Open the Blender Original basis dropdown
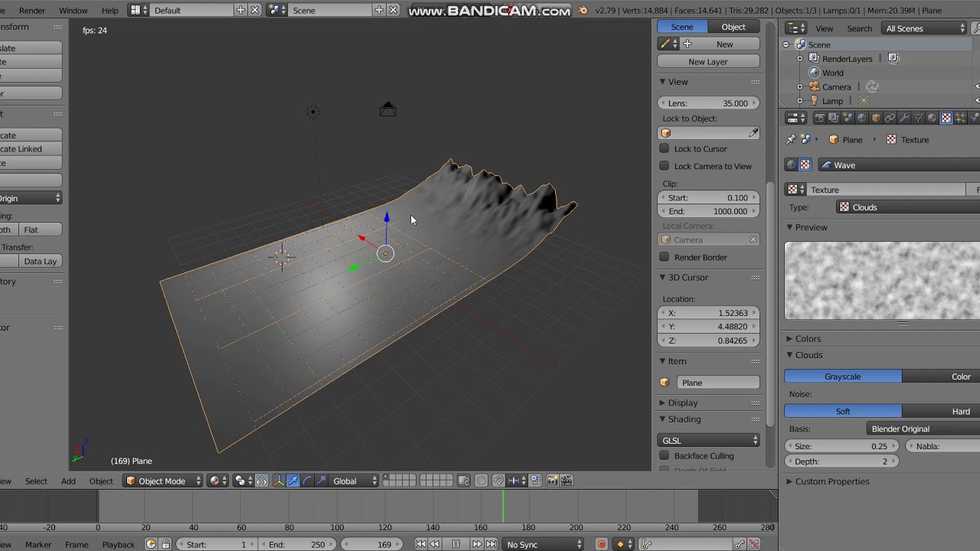980x551 pixels. click(x=923, y=429)
